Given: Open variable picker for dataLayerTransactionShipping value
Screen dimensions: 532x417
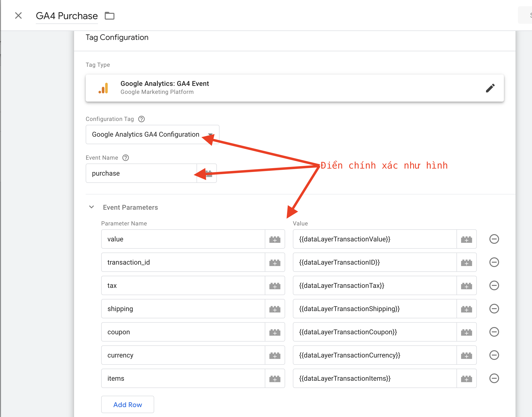Looking at the screenshot, I should pos(466,309).
